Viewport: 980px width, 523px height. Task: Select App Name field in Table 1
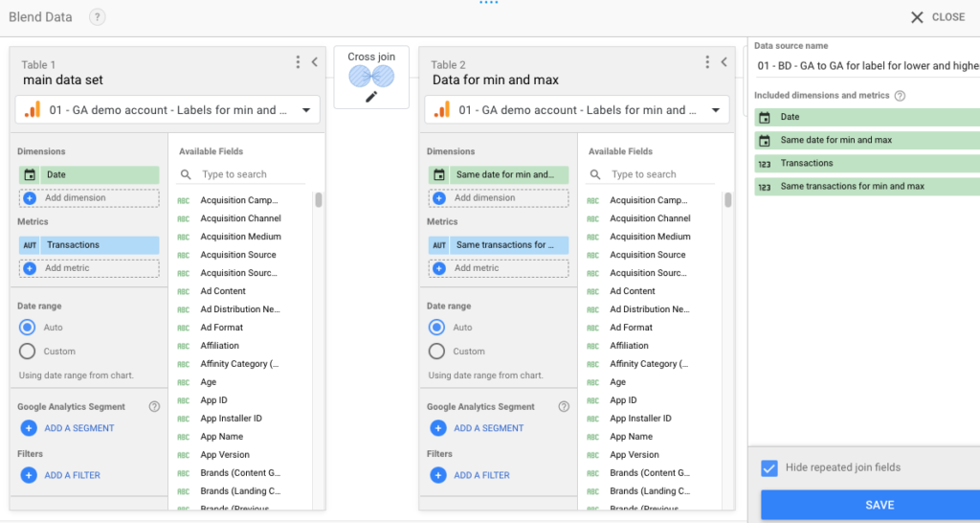coord(222,436)
